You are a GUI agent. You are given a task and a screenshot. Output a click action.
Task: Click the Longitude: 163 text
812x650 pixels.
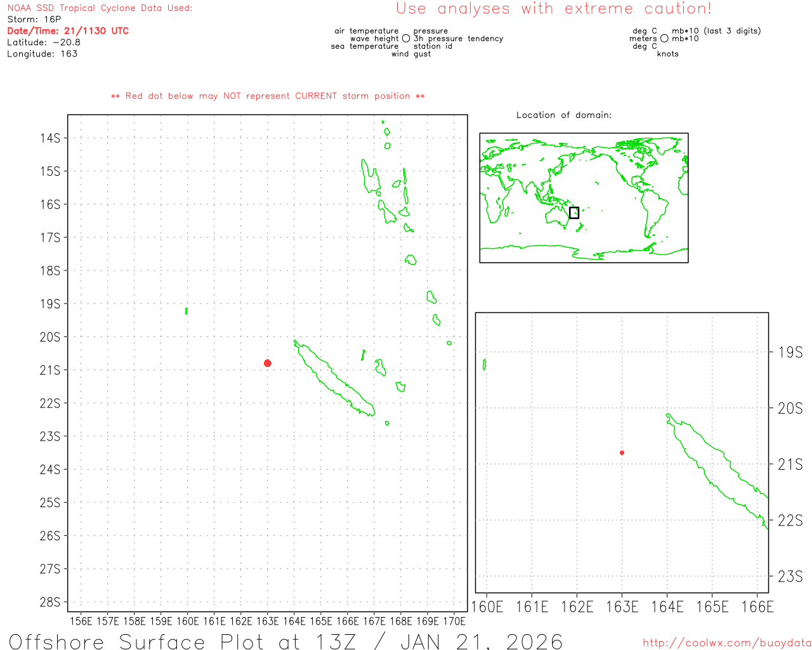[43, 54]
